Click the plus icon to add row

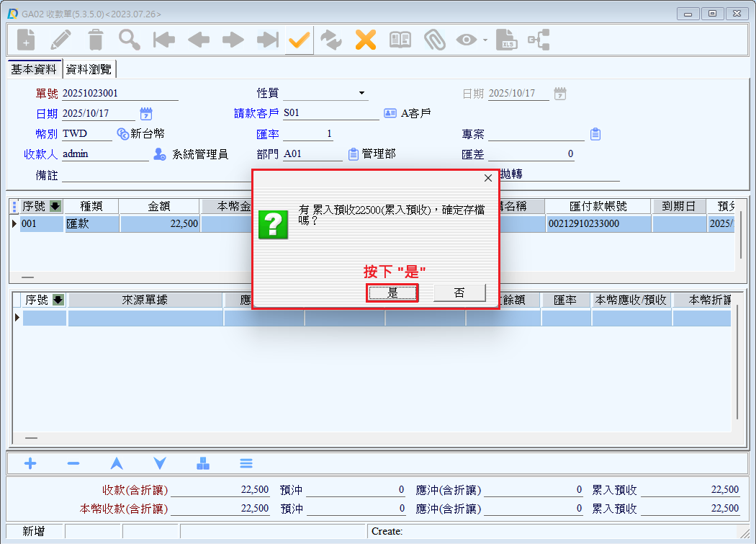click(x=30, y=463)
